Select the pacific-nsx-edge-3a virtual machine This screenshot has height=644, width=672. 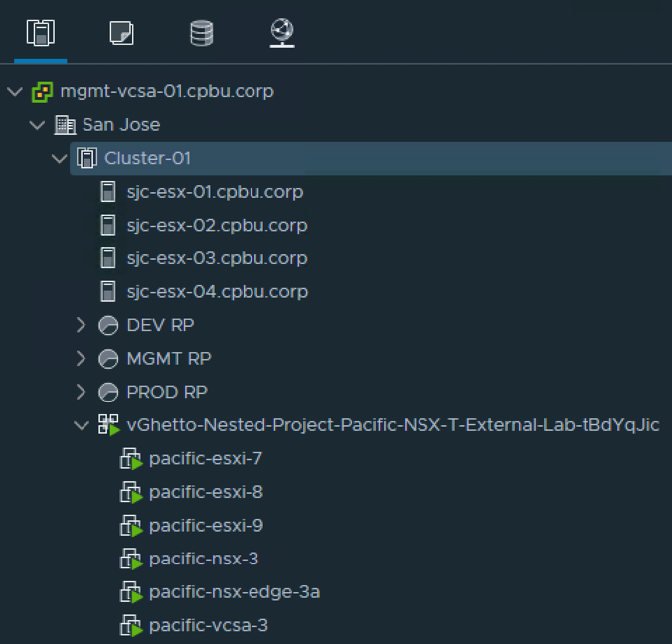(235, 593)
